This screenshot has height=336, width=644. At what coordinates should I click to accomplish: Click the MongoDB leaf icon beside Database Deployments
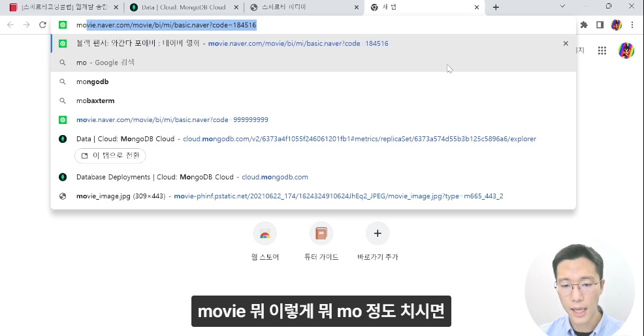(63, 177)
